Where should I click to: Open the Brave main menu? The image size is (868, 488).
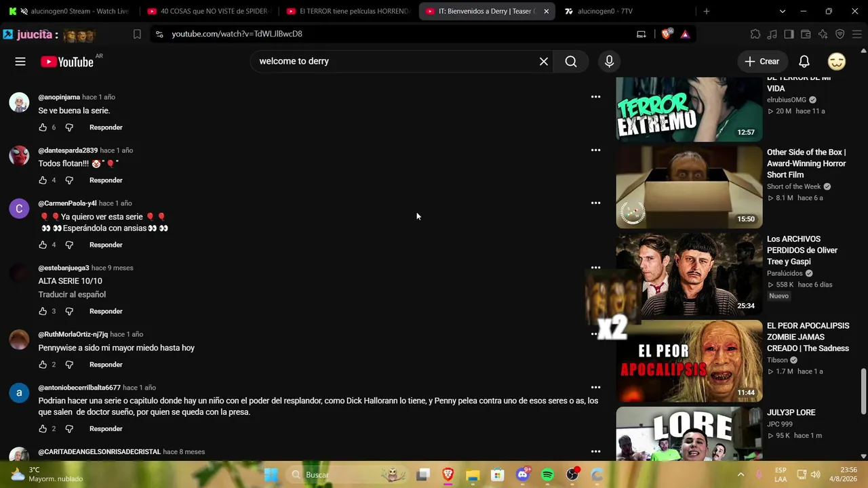click(x=856, y=34)
